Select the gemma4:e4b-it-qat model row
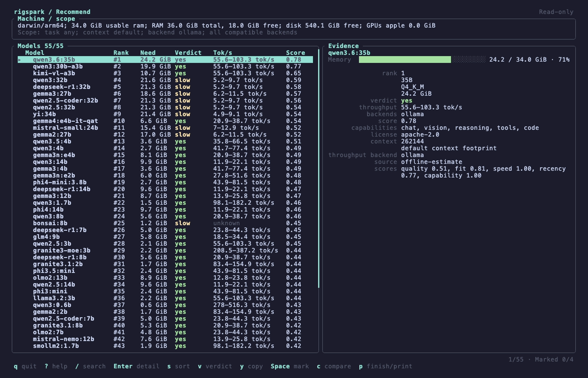Viewport: 588px width, 378px height. [165, 121]
